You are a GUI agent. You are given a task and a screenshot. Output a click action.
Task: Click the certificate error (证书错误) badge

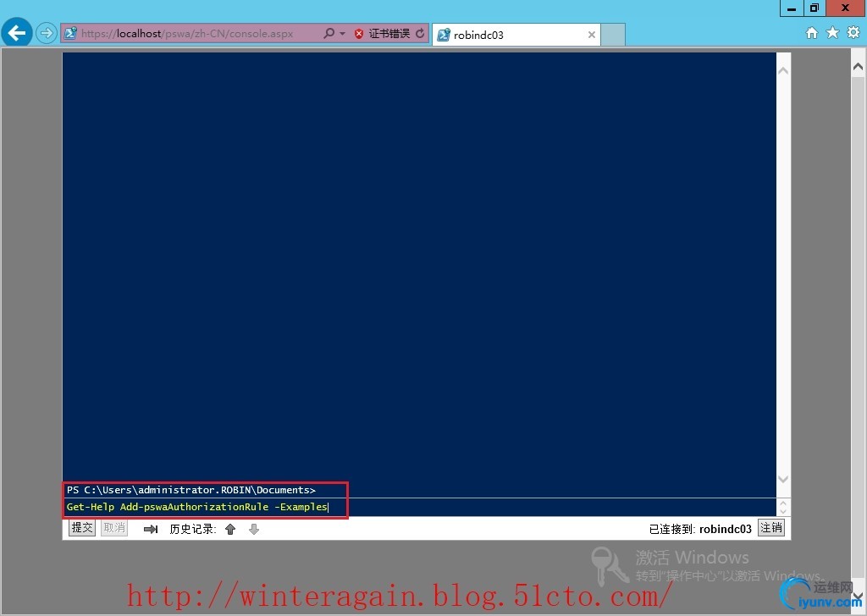[383, 34]
